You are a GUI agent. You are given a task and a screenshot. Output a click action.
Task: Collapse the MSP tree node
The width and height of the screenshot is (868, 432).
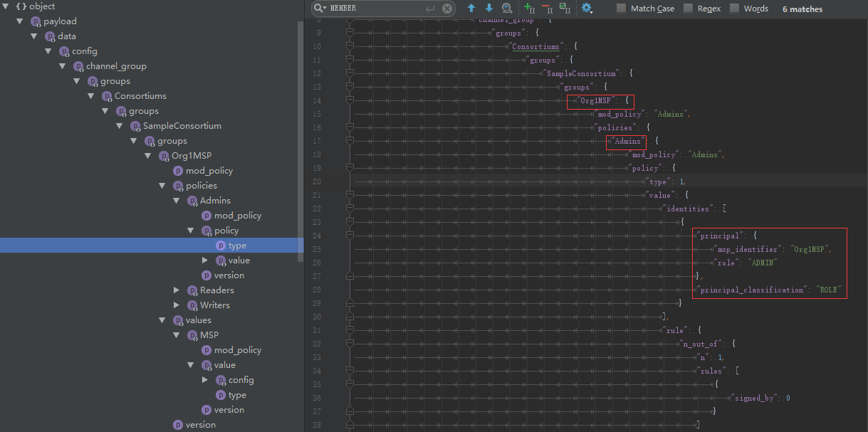point(177,335)
